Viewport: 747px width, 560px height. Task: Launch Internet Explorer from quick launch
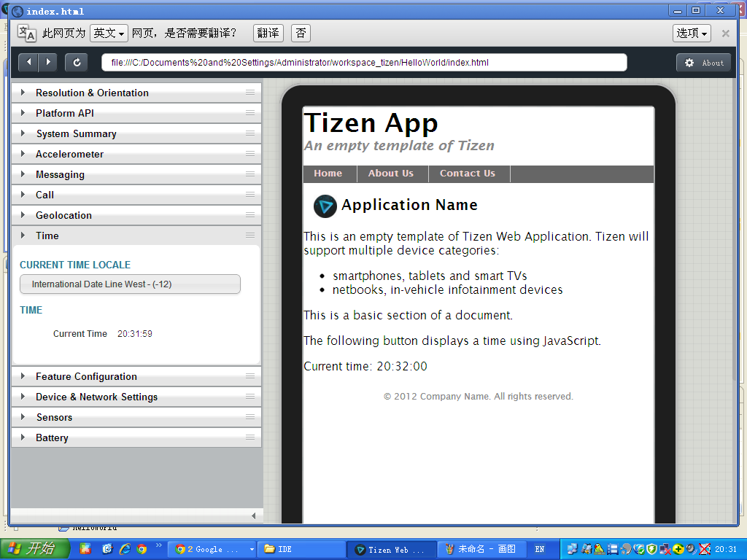[125, 549]
